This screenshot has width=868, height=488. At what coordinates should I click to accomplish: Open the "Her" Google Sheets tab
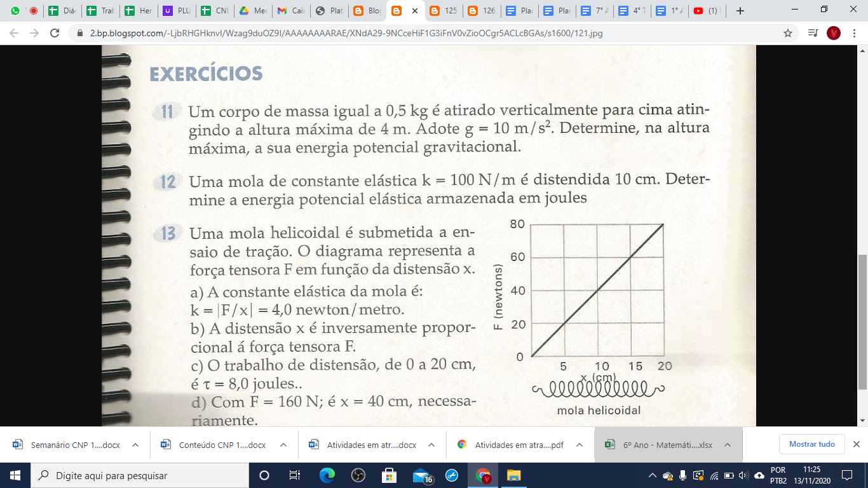pos(138,11)
